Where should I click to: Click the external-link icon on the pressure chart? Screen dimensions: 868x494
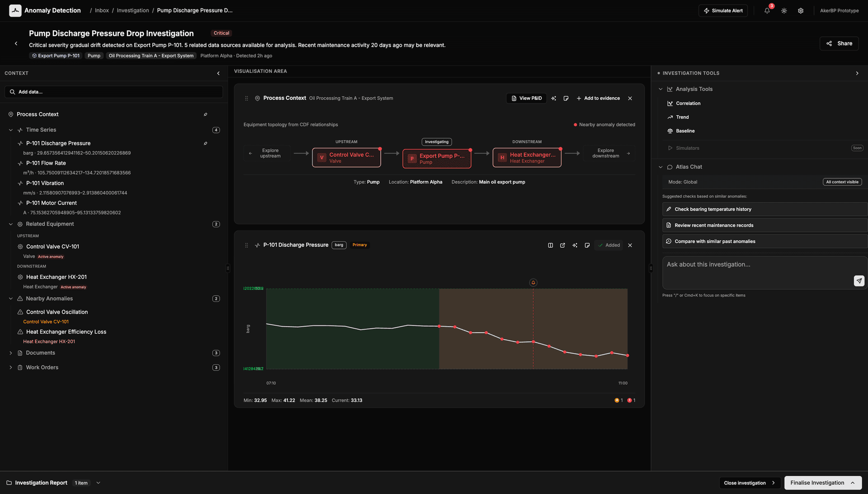pyautogui.click(x=562, y=245)
